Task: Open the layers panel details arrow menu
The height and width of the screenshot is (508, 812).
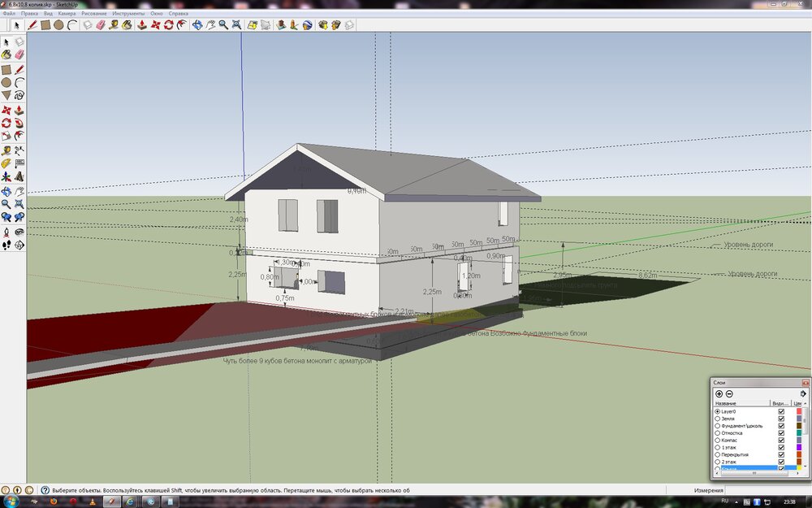Action: click(x=803, y=393)
